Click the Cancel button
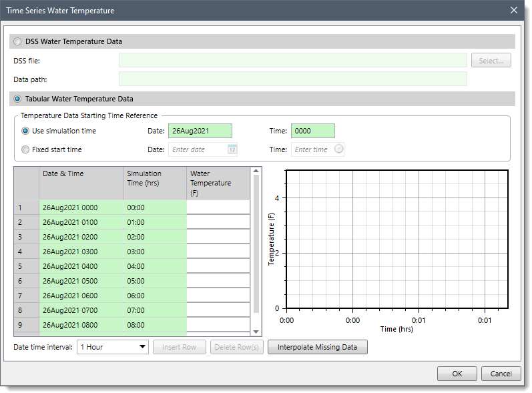 501,374
